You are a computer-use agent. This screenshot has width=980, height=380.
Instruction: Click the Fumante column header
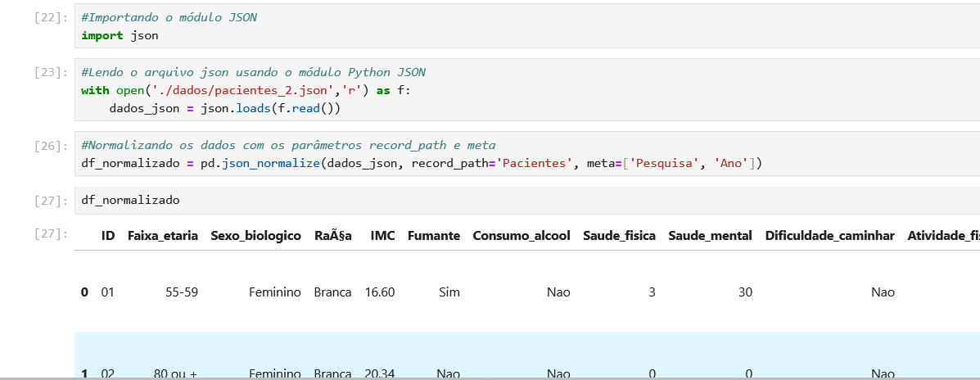pos(434,236)
